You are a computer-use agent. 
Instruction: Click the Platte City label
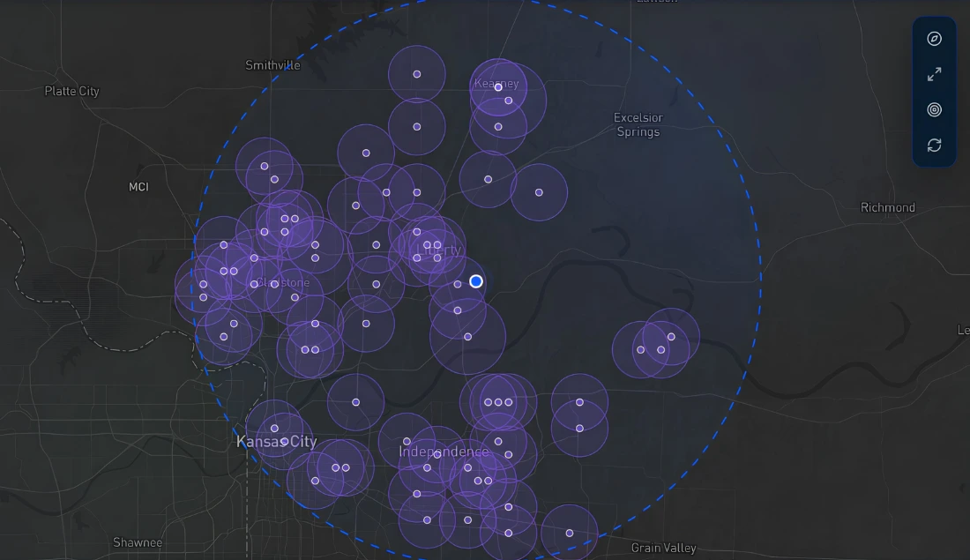pyautogui.click(x=71, y=91)
